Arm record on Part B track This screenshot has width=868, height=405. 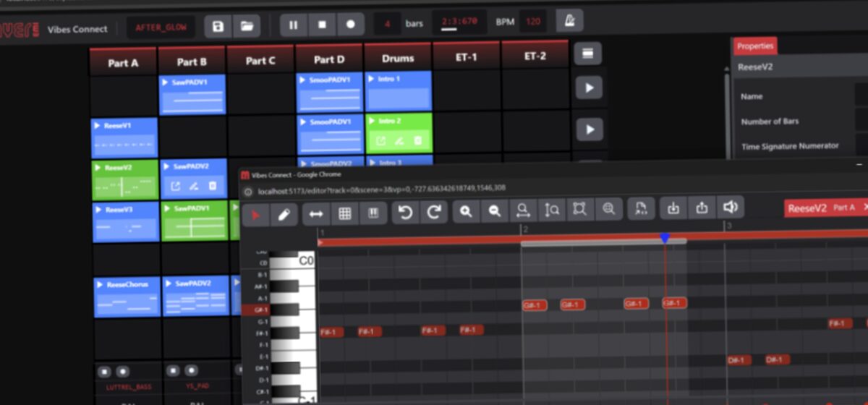point(190,371)
